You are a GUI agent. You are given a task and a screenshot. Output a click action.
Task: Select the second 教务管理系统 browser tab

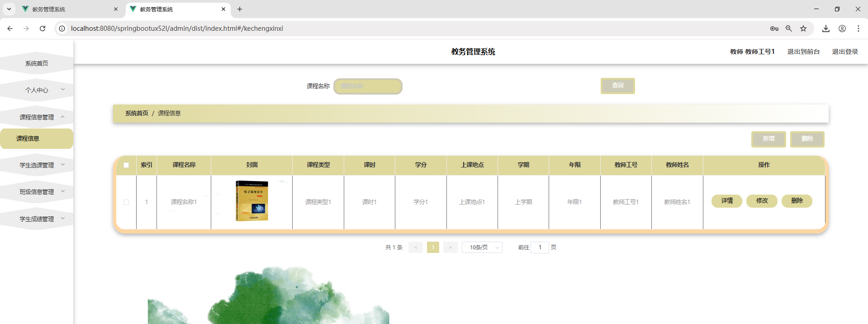point(177,9)
